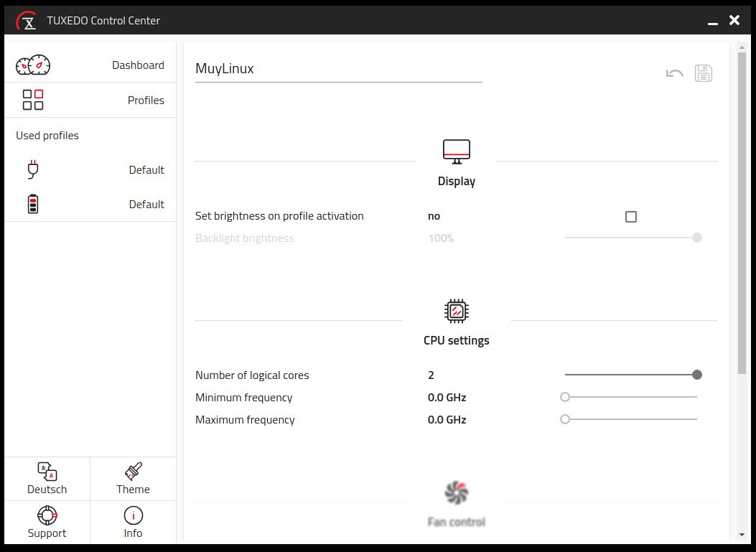Open Theme paintbrush icon
This screenshot has height=552, width=756.
133,472
